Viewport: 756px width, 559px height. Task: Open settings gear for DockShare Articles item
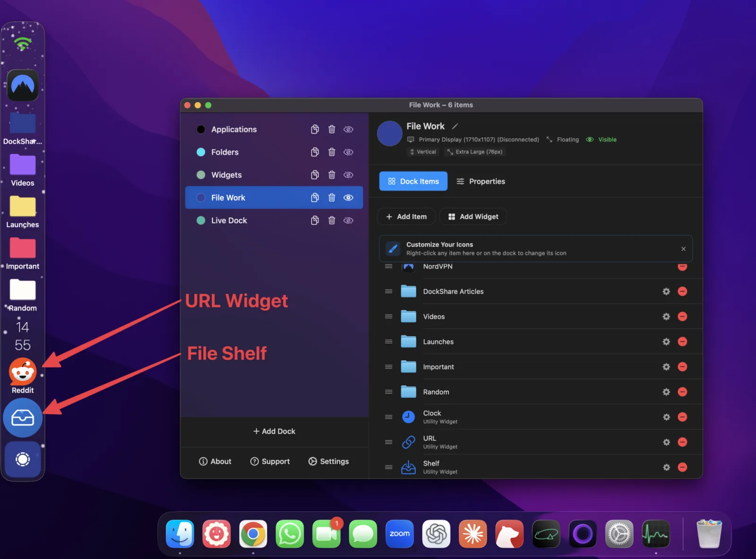tap(666, 292)
